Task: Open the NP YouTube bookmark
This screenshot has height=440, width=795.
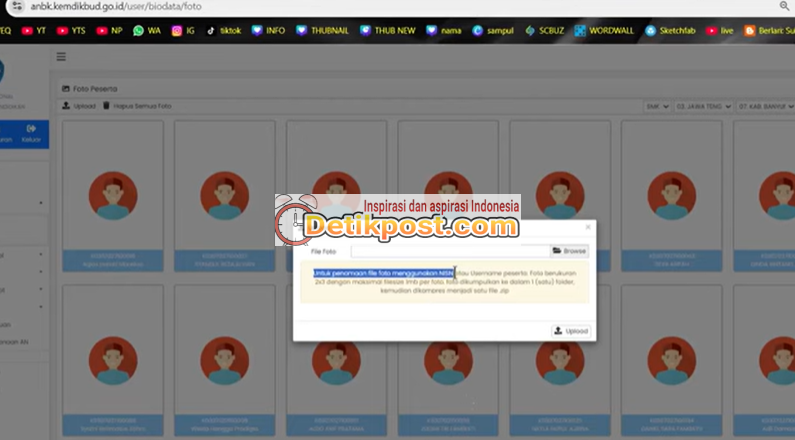Action: [x=110, y=31]
